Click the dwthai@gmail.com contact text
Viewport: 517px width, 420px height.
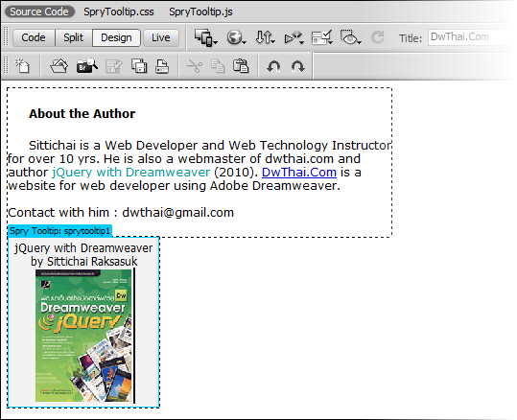pyautogui.click(x=178, y=213)
